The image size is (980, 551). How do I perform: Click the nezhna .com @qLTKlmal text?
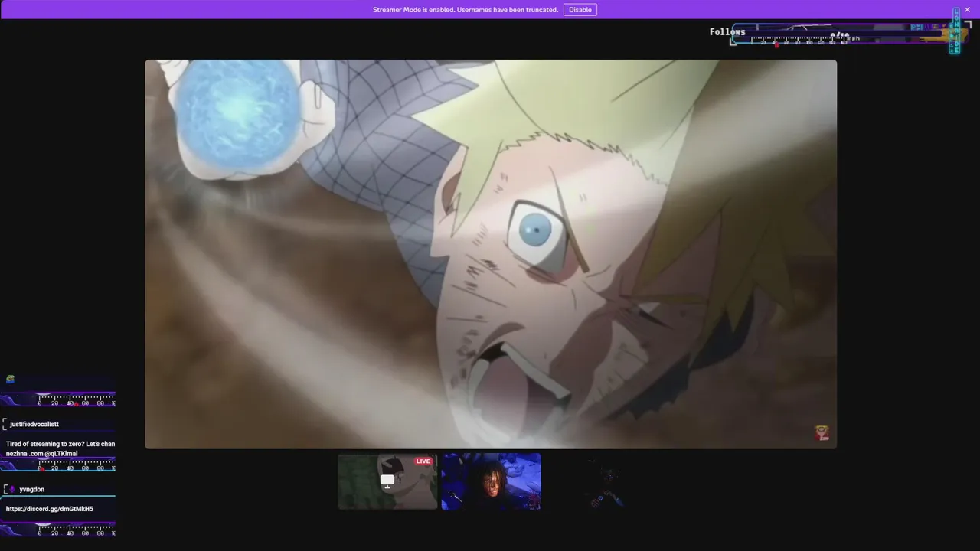click(x=42, y=453)
